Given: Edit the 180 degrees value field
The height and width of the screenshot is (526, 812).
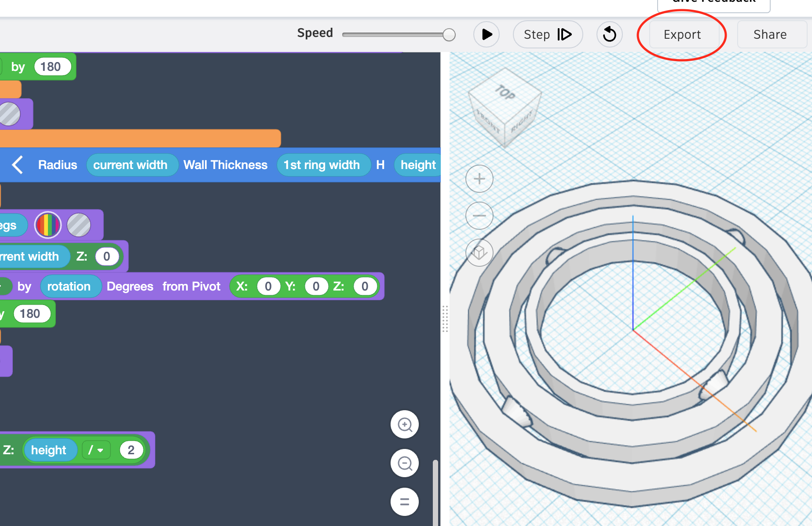Looking at the screenshot, I should click(x=52, y=66).
